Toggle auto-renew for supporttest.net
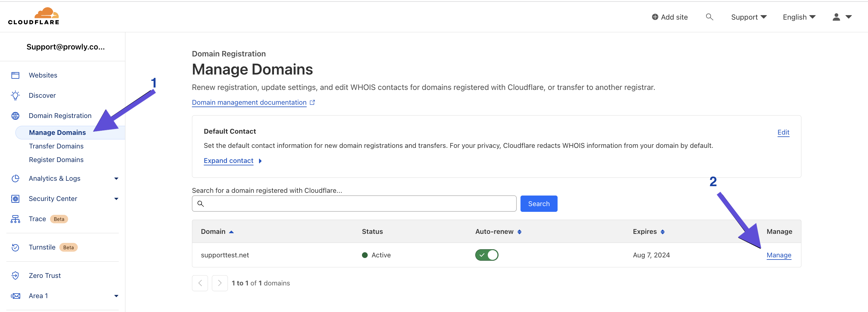Viewport: 868px width, 312px height. click(x=486, y=255)
